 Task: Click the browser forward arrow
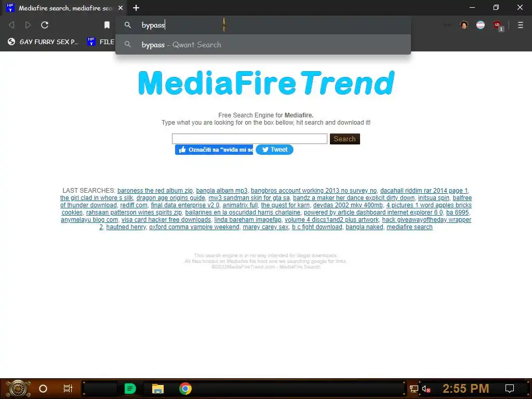[28, 25]
